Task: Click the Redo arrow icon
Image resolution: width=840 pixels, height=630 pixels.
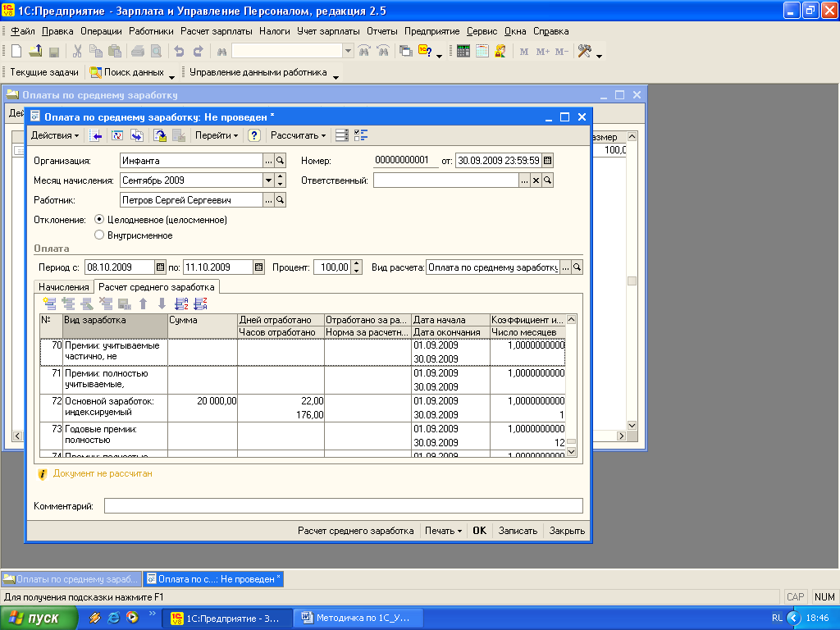Action: click(x=199, y=51)
